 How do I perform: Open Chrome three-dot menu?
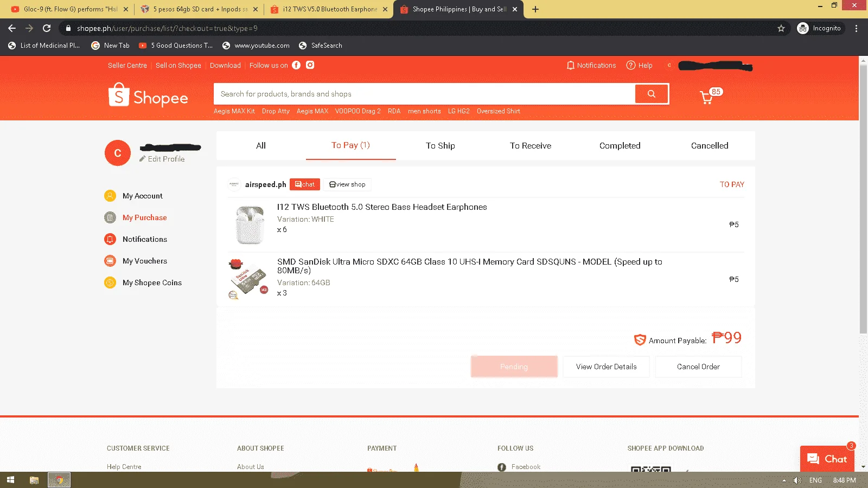857,28
